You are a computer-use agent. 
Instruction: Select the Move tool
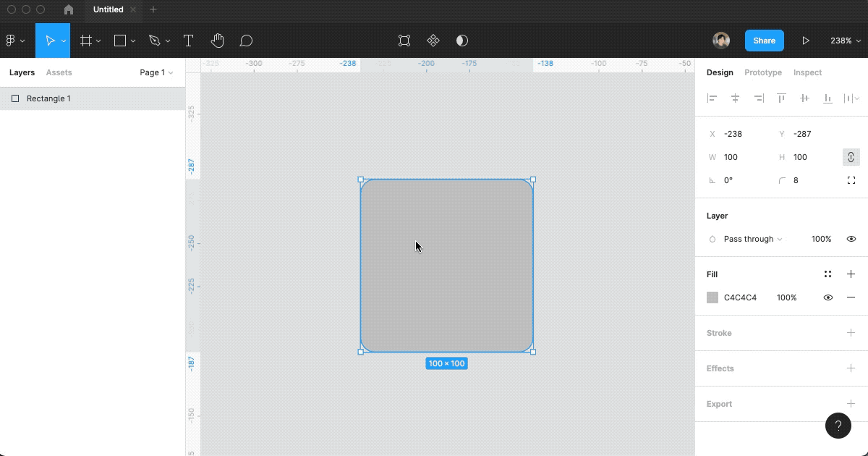pyautogui.click(x=48, y=41)
